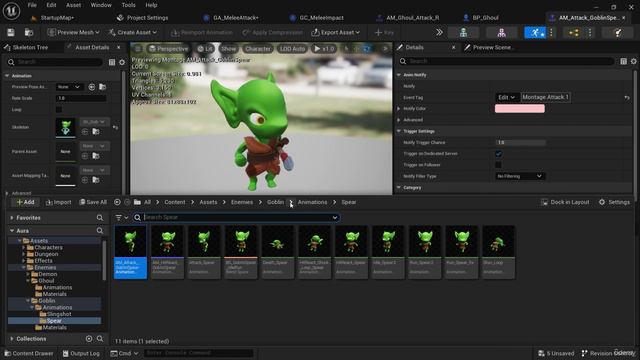Screen dimensions: 640x360
Task: Click Save All button
Action: click(93, 202)
